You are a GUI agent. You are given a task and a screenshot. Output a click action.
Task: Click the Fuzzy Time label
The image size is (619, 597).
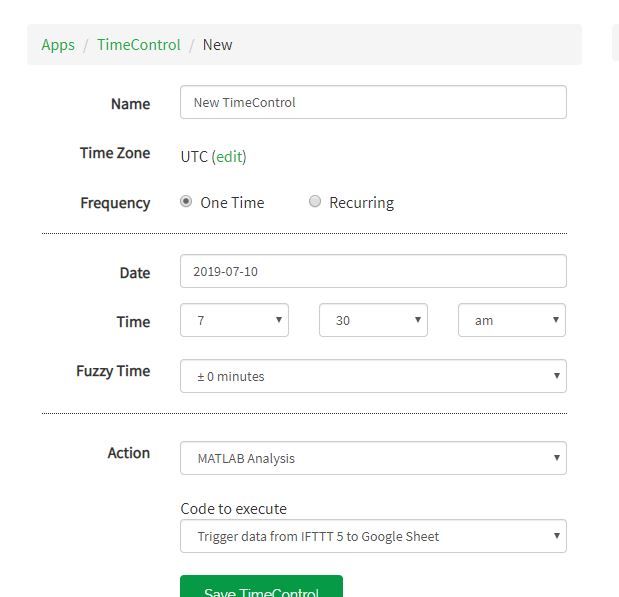pos(113,371)
